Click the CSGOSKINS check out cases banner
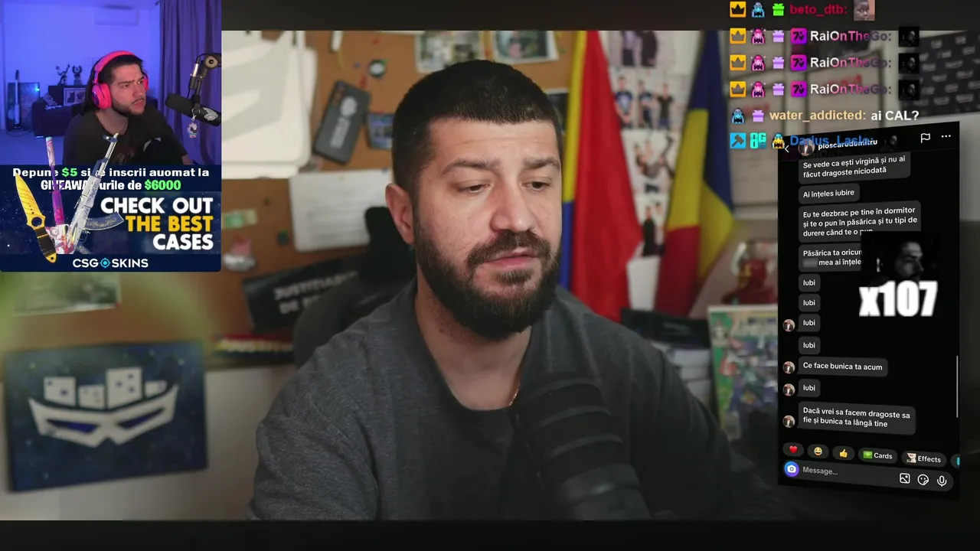 coord(110,219)
